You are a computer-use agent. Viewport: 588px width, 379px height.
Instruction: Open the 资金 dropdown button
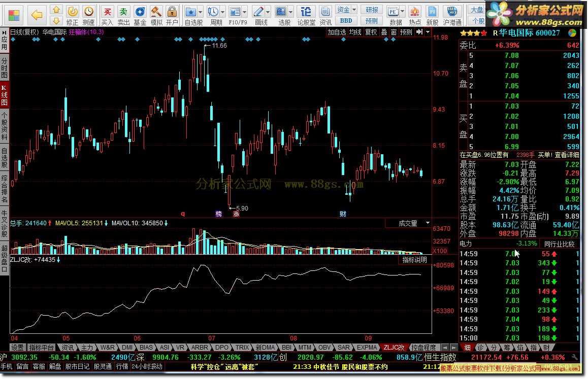coord(346,10)
